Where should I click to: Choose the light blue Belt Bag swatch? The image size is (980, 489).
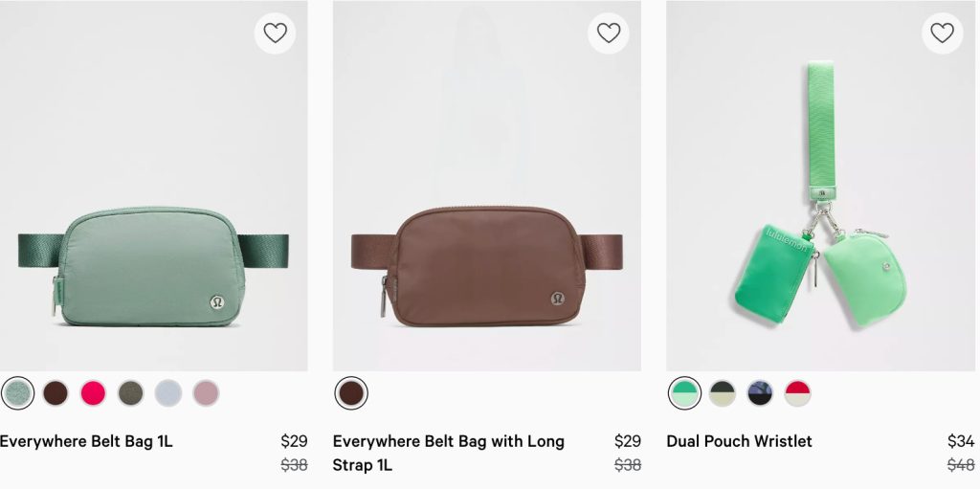tap(167, 392)
